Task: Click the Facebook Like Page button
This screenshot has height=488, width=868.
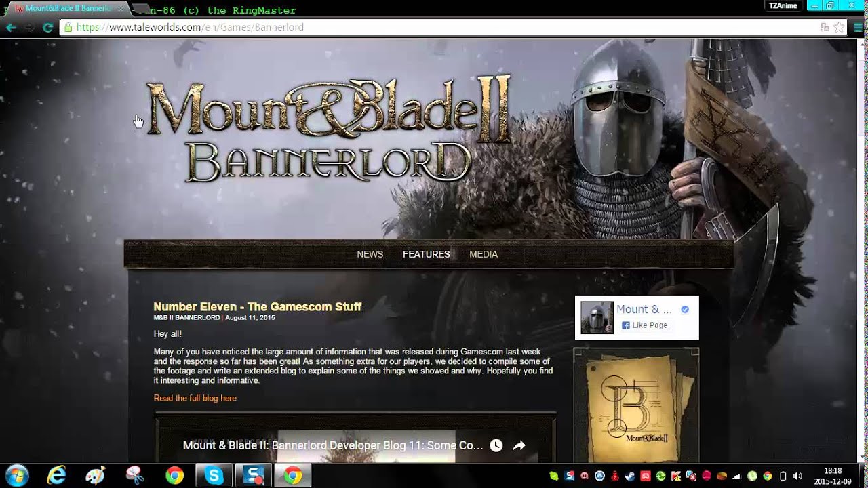Action: click(645, 325)
